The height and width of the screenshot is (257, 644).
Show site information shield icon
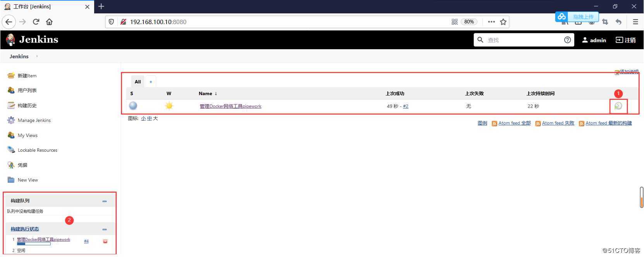pos(111,22)
